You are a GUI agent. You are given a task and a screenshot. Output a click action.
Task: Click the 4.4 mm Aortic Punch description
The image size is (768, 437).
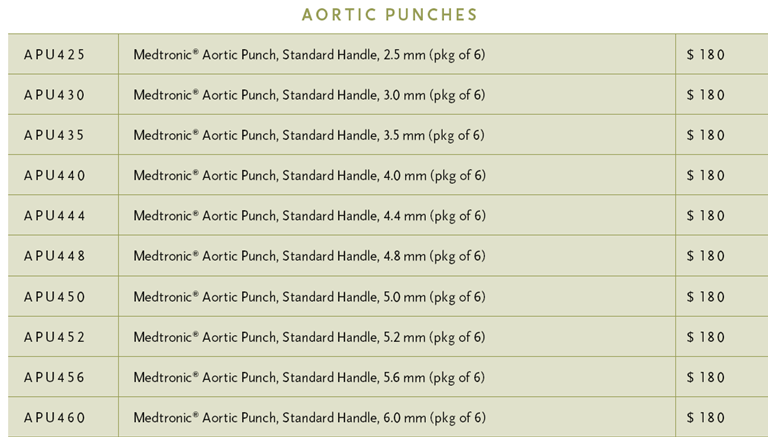(310, 216)
